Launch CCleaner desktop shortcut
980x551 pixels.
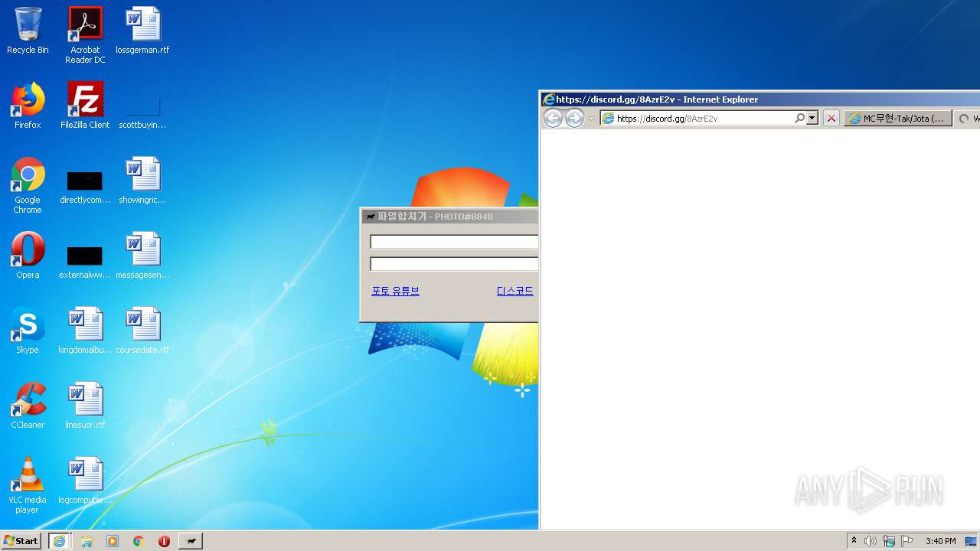(28, 406)
